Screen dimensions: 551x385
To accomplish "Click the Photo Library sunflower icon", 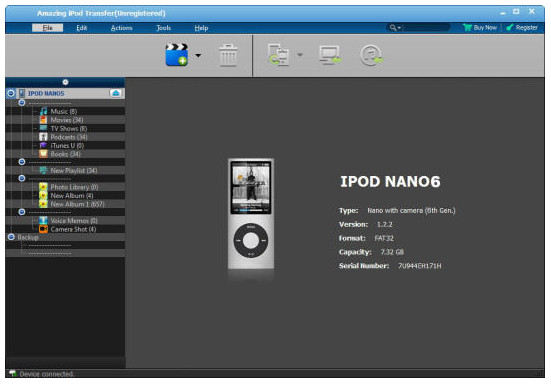I will (x=43, y=187).
